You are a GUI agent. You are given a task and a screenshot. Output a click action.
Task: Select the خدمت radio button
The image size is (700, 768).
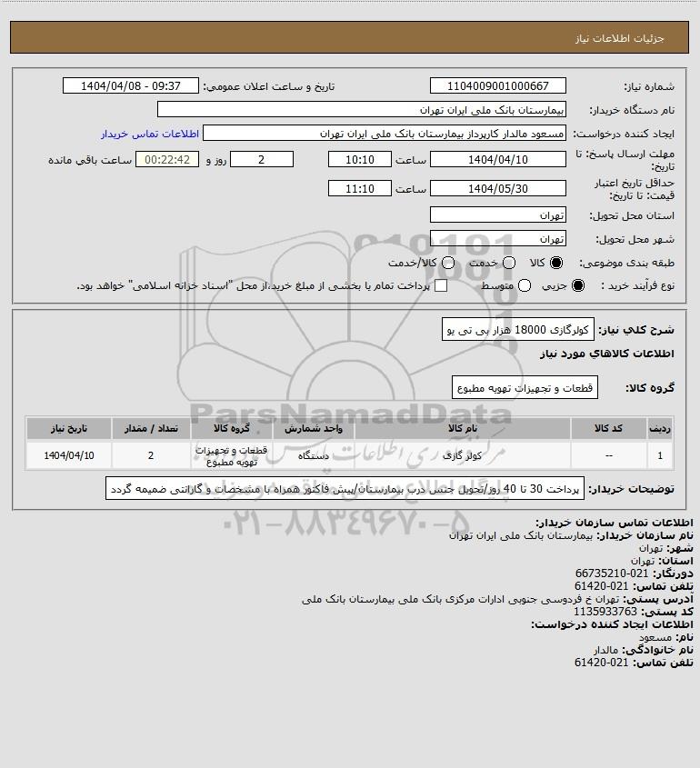click(x=509, y=263)
